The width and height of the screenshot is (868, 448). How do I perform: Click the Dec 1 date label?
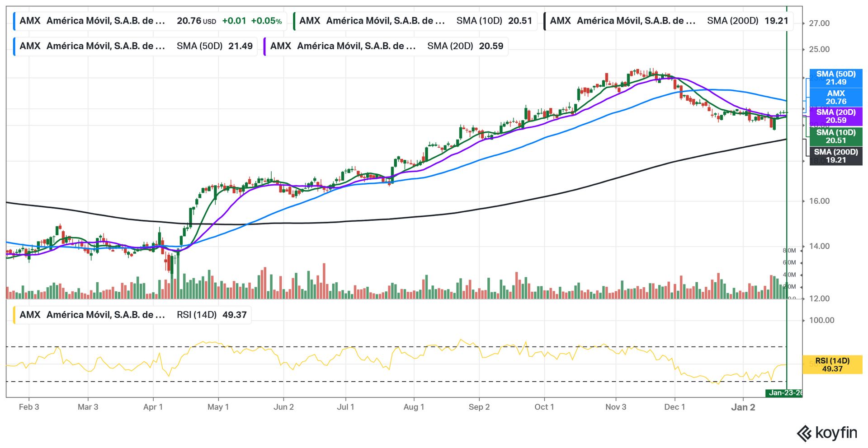[x=675, y=407]
